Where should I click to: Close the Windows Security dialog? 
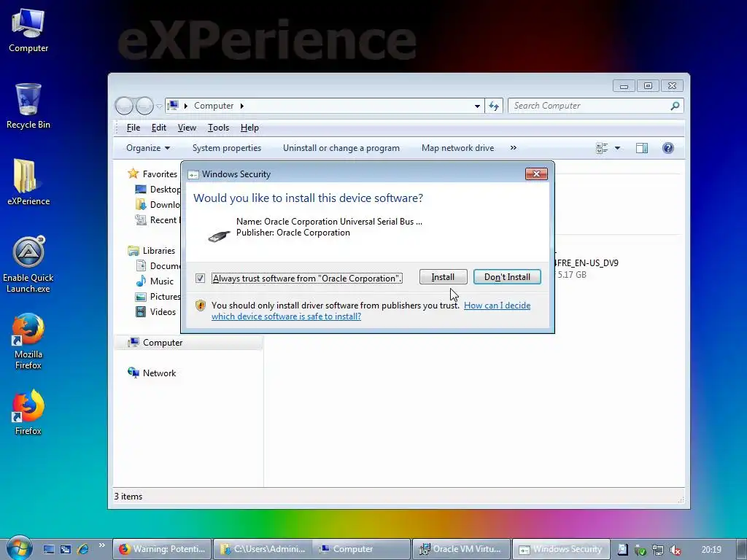click(x=536, y=174)
